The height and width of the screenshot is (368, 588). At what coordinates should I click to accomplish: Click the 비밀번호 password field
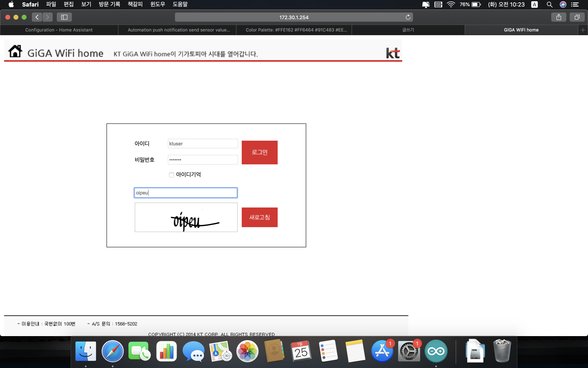pos(203,160)
